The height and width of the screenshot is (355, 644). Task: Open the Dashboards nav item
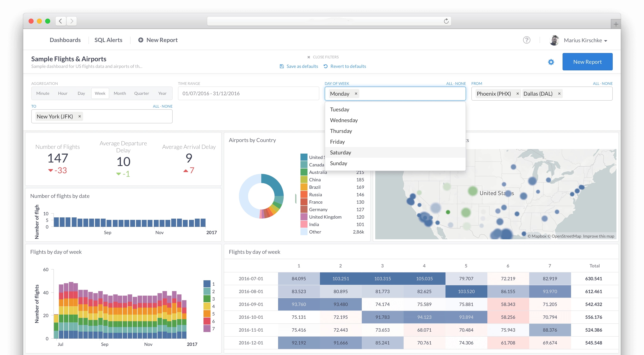(x=65, y=40)
